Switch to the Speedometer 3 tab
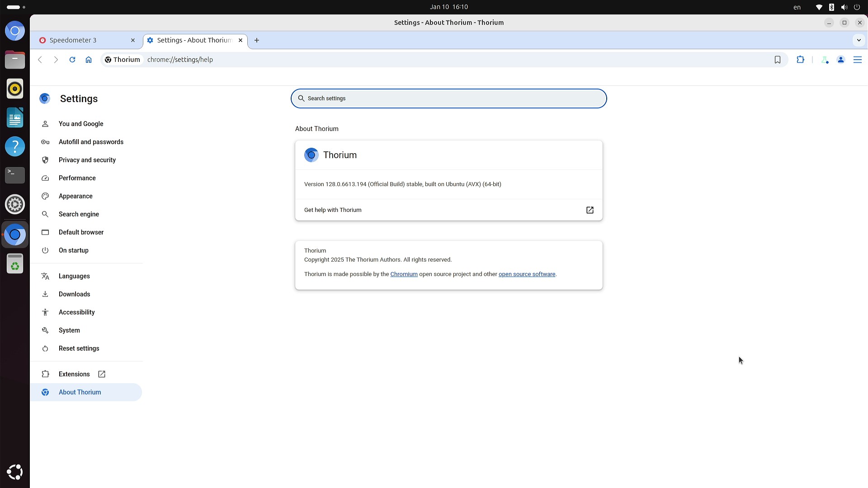Viewport: 868px width, 488px height. [81, 40]
